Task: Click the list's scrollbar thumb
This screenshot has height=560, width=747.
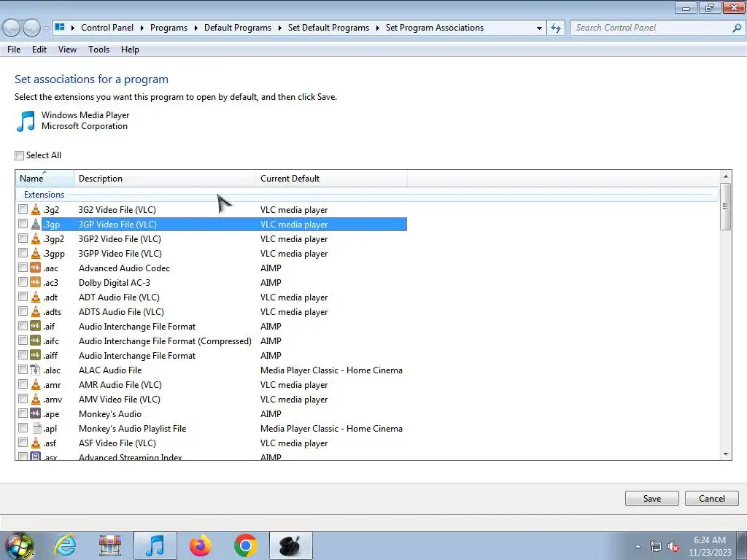Action: [x=726, y=206]
